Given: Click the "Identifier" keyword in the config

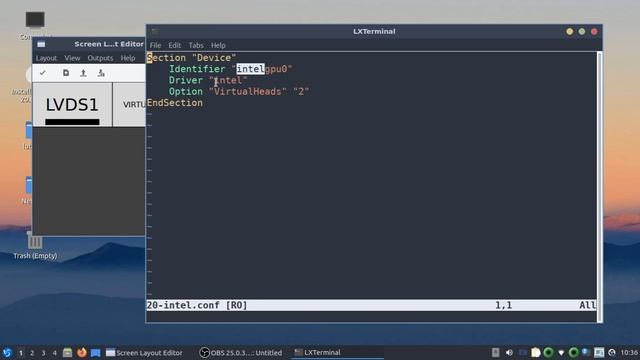Looking at the screenshot, I should (197, 69).
